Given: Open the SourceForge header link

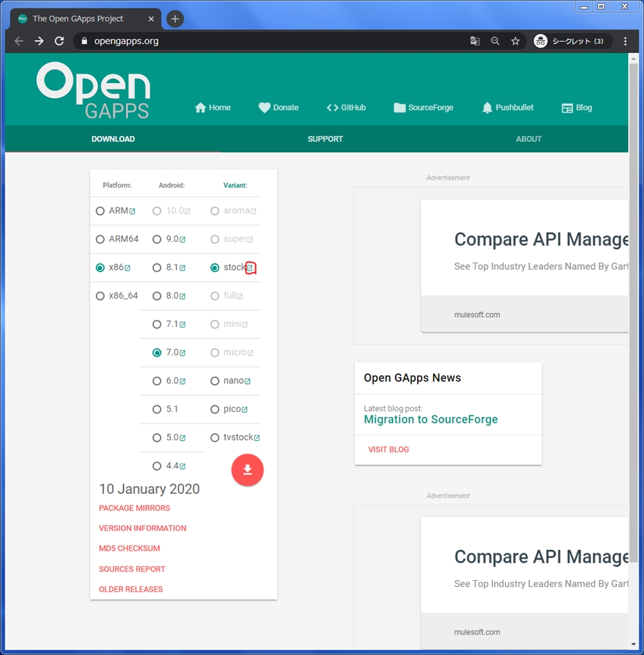Looking at the screenshot, I should [x=423, y=107].
